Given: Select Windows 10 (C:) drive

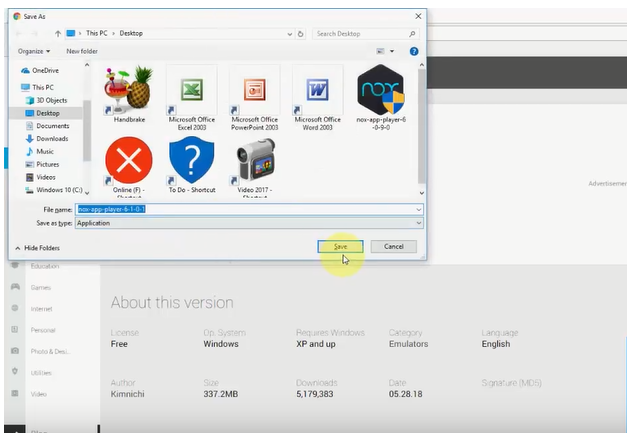Looking at the screenshot, I should click(x=54, y=190).
